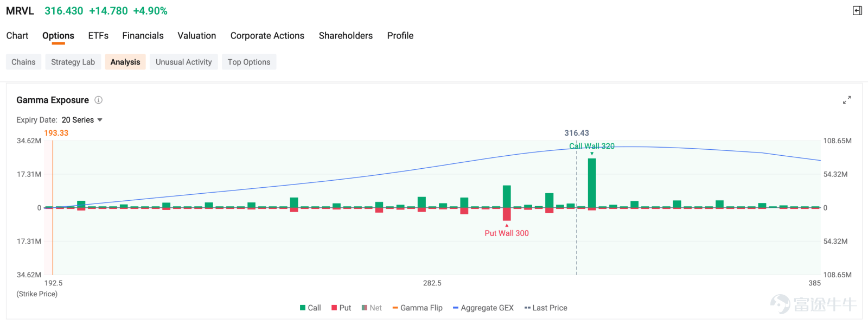Open the Financials tab

[x=143, y=36]
